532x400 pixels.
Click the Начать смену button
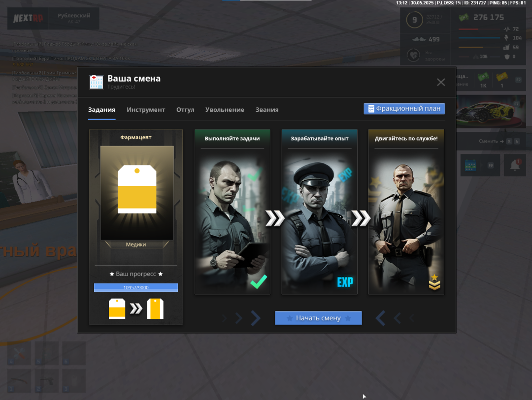[x=318, y=318]
